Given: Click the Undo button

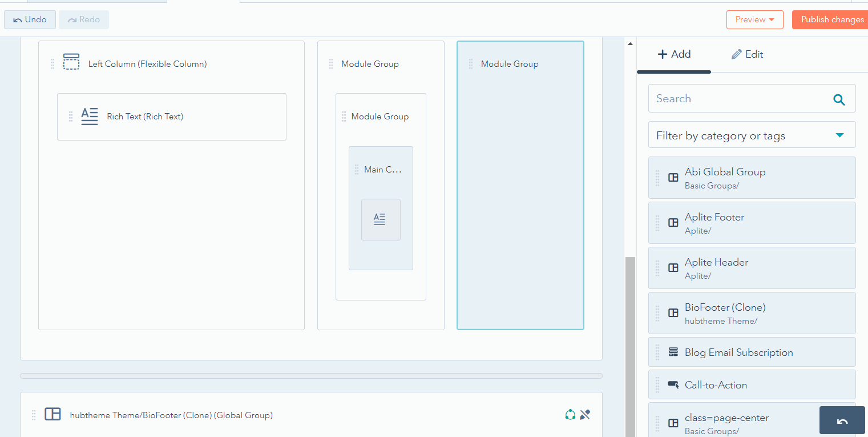Looking at the screenshot, I should (30, 19).
